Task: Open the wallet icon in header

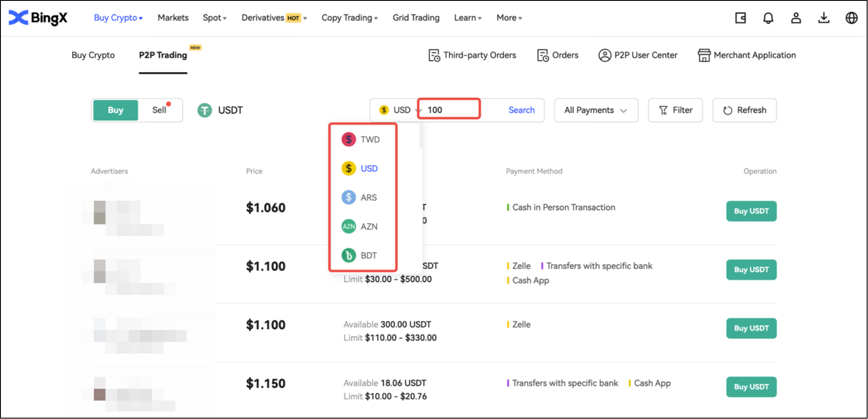Action: pos(740,18)
